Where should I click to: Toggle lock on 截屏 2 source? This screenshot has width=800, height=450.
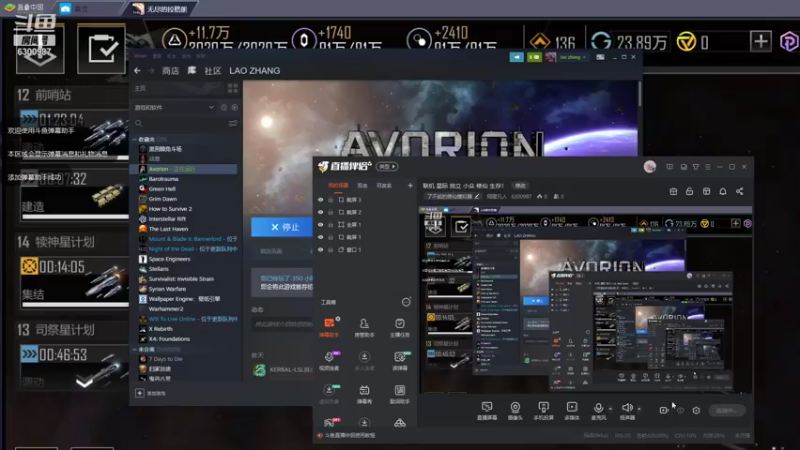(x=331, y=212)
